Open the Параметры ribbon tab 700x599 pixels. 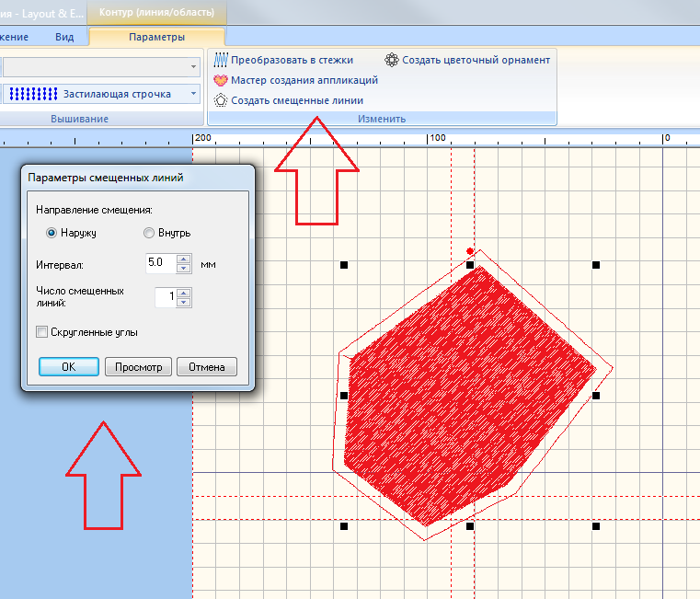(156, 37)
